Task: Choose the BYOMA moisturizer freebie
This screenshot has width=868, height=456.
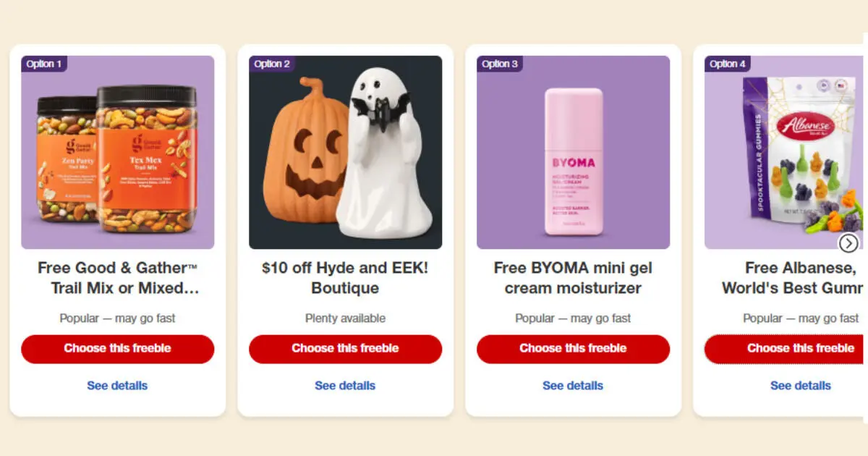Action: point(574,349)
